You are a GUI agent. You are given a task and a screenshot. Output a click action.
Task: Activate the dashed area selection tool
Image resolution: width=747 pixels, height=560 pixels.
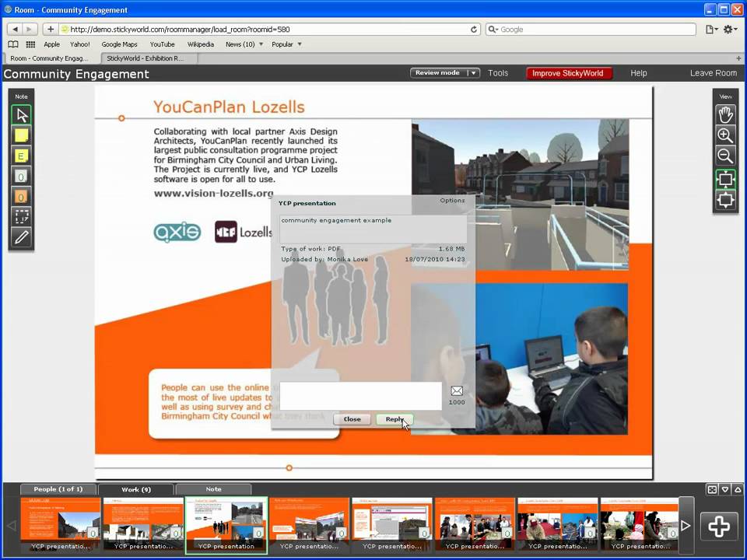[22, 217]
